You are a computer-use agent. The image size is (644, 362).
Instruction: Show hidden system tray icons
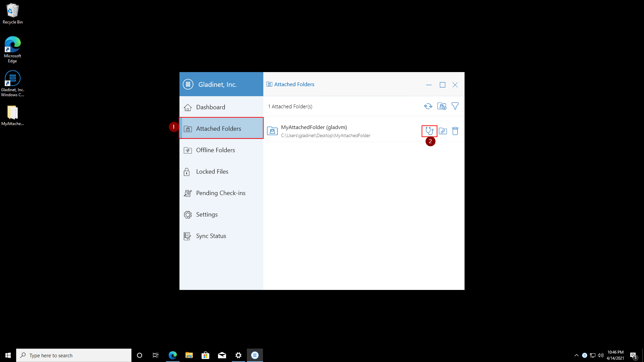tap(577, 355)
